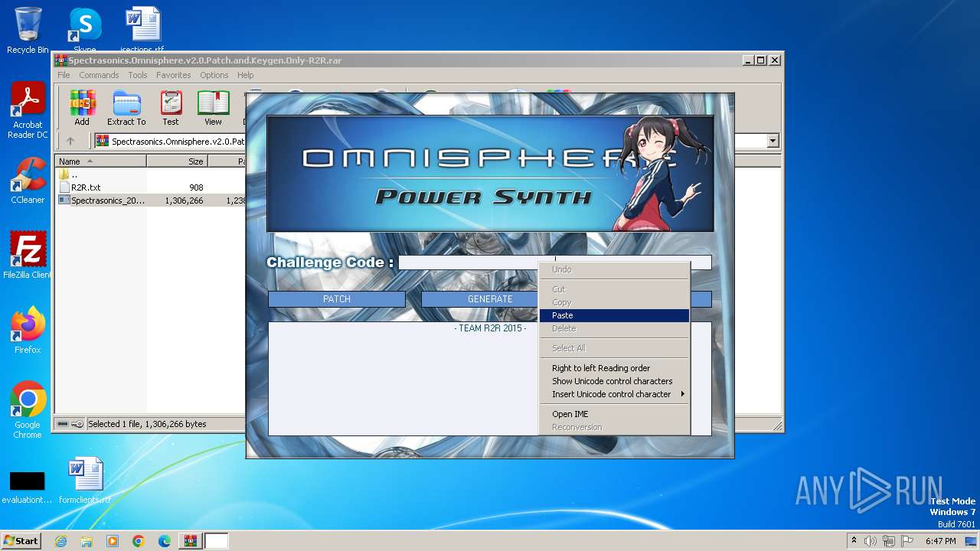This screenshot has width=980, height=551.
Task: Launch Microsoft Edge from the taskbar
Action: (x=165, y=541)
